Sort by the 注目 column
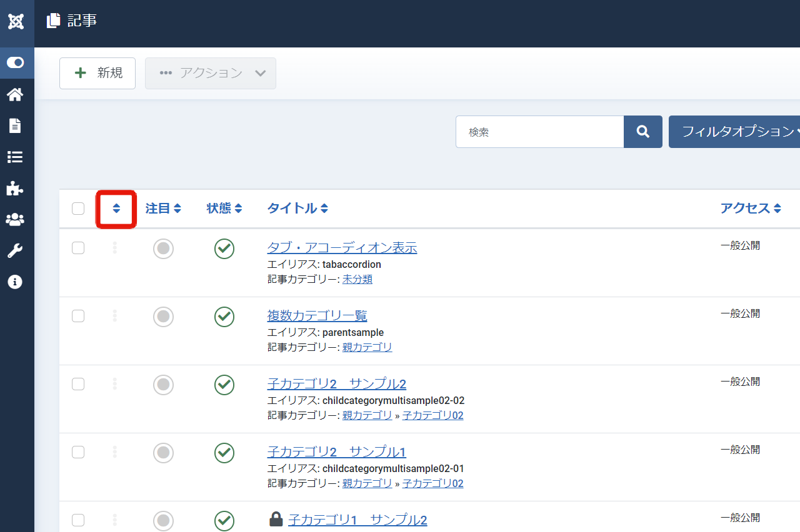 [x=164, y=209]
